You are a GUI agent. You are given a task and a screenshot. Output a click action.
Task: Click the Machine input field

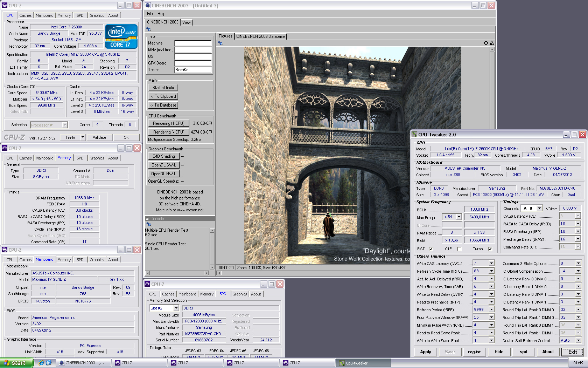(x=193, y=43)
